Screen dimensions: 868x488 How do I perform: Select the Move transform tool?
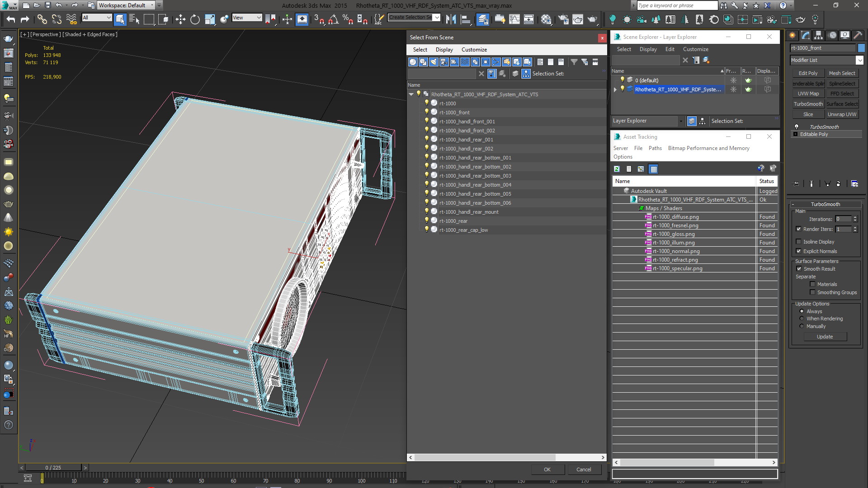click(180, 19)
